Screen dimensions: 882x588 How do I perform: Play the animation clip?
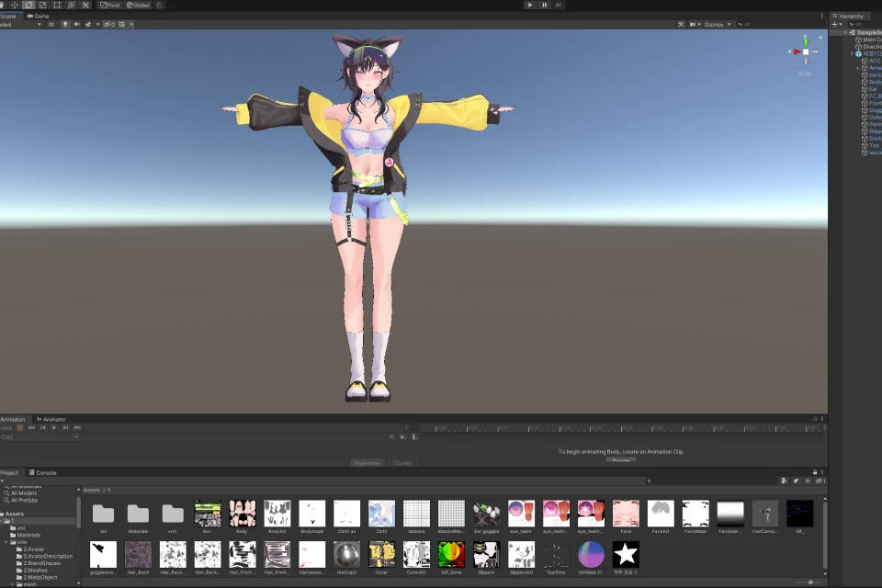54,427
